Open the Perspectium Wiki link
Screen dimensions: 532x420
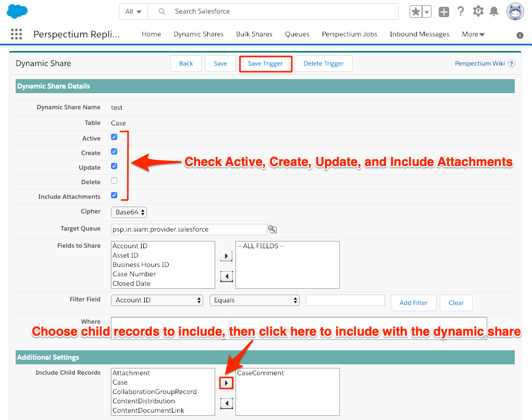[480, 63]
